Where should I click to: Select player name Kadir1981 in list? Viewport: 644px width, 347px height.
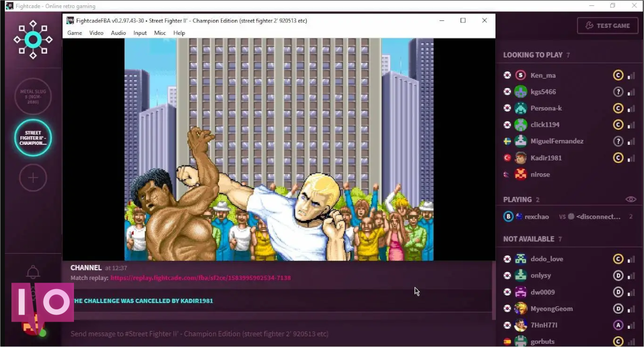tap(546, 158)
